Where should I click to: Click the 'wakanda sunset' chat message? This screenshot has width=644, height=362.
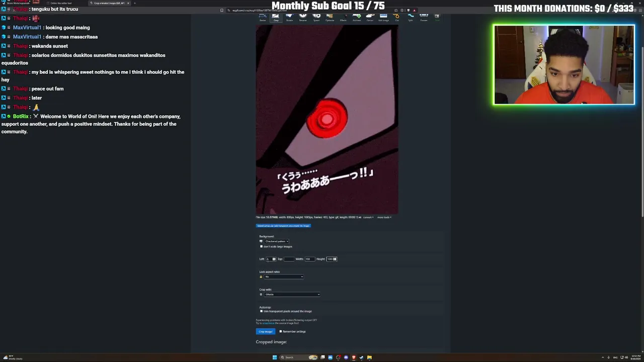[x=49, y=46]
